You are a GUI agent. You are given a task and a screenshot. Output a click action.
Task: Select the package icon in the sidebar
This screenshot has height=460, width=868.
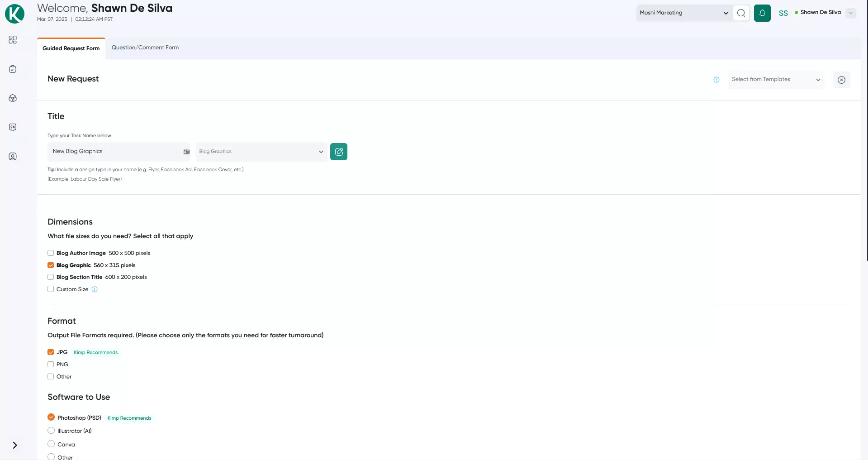(13, 98)
